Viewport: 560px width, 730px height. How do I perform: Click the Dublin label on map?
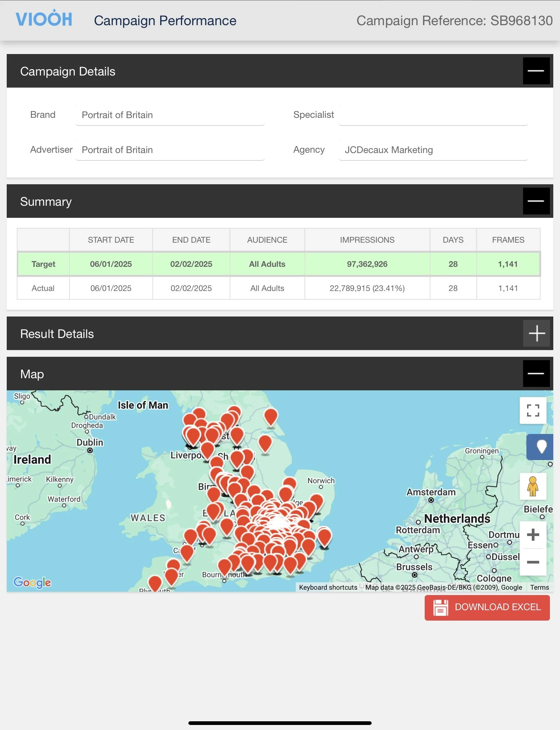coord(90,442)
